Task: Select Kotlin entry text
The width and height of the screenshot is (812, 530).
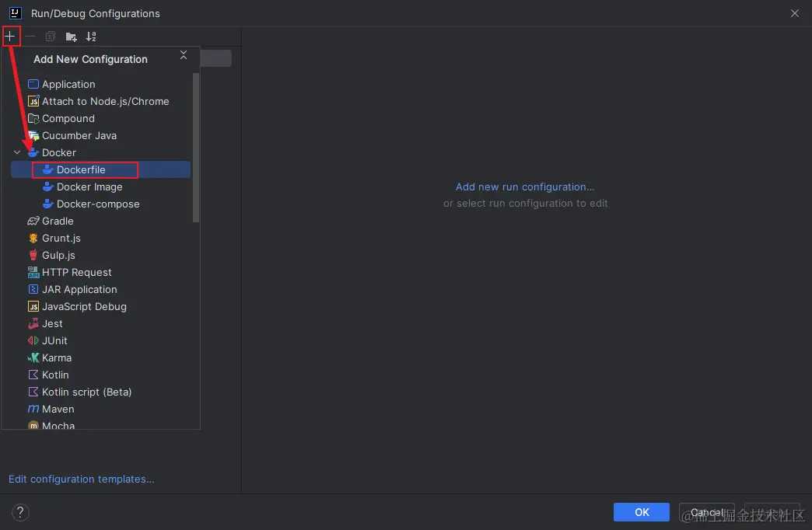Action: [55, 375]
